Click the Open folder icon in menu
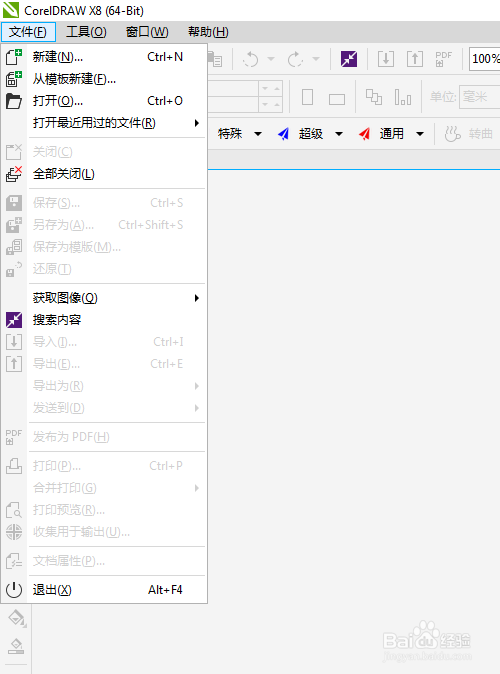 [14, 101]
